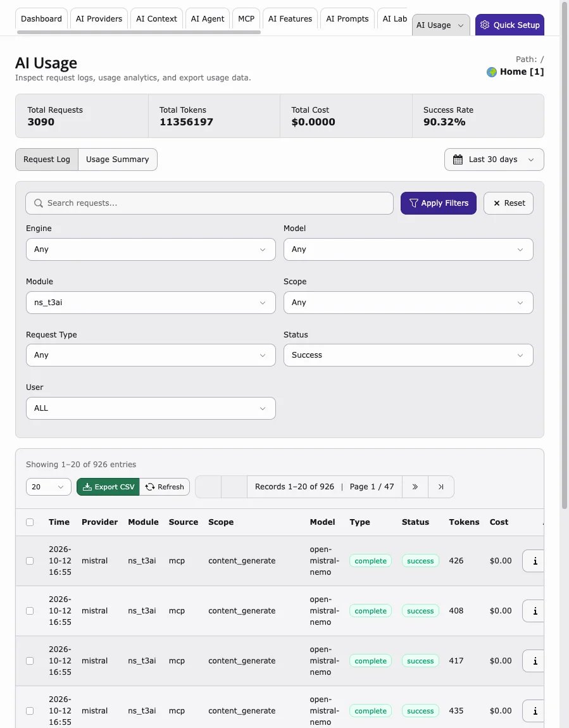The image size is (569, 728).
Task: Click the refresh arrows icon
Action: point(150,487)
